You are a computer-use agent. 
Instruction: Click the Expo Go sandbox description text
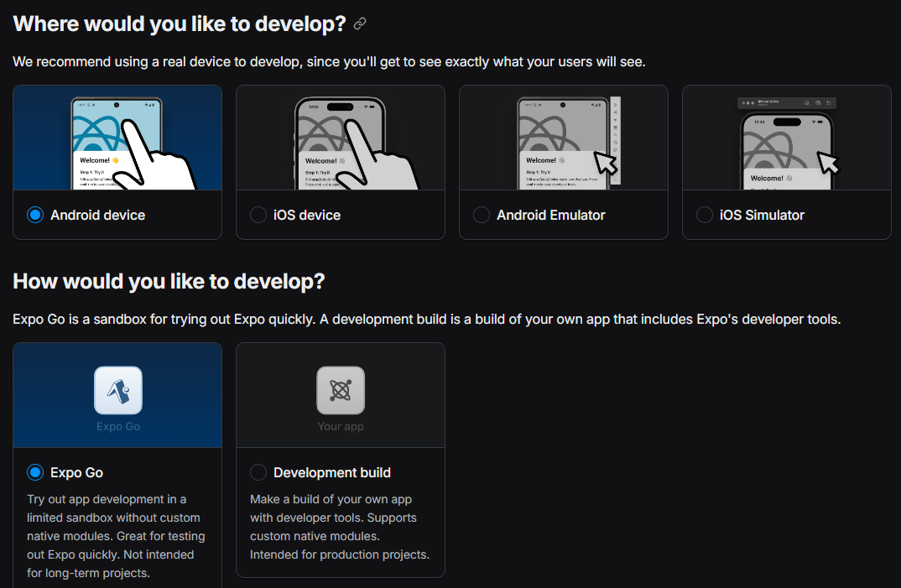pos(116,536)
